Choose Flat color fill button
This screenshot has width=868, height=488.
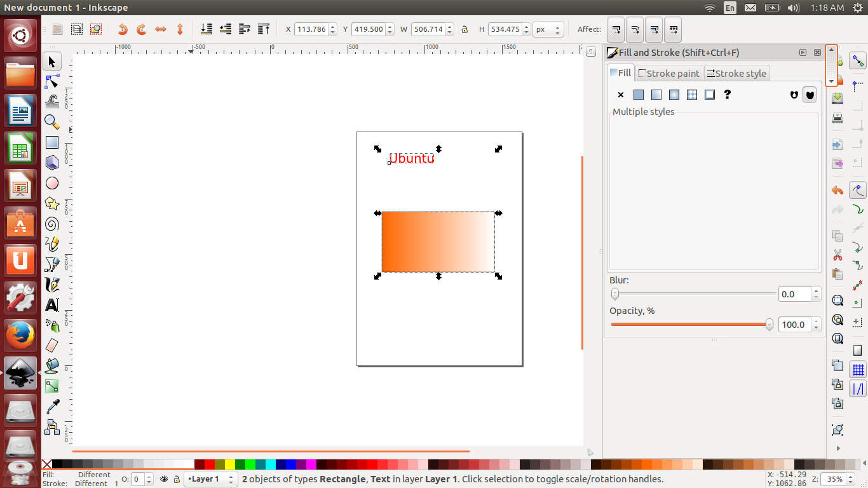639,95
